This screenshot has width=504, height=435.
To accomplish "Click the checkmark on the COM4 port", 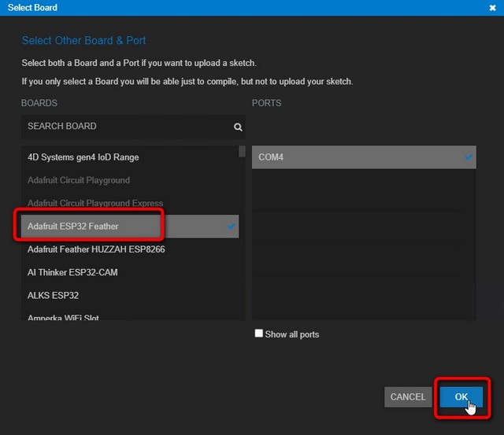I will coord(469,157).
